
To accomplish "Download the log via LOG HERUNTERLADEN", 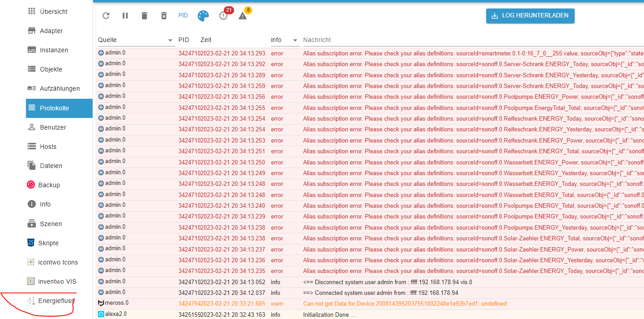I will pyautogui.click(x=530, y=16).
